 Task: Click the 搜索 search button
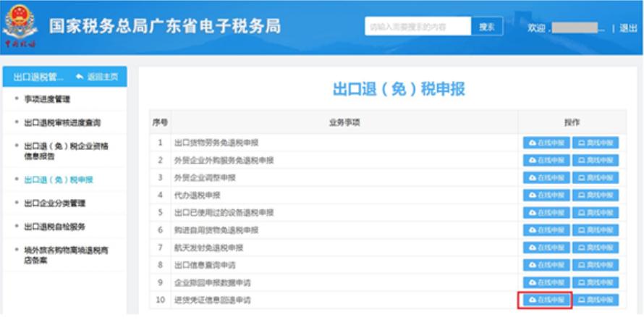(487, 27)
